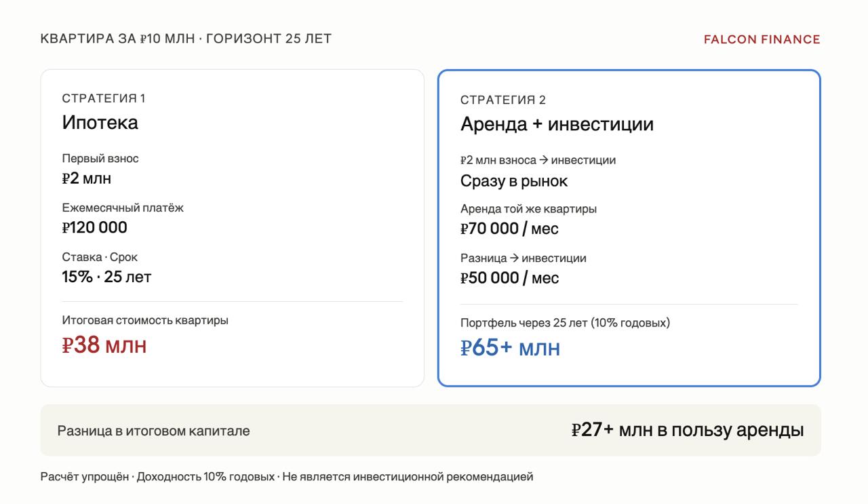Image resolution: width=868 pixels, height=504 pixels.
Task: Click the disclaimer footnote text
Action: (287, 477)
